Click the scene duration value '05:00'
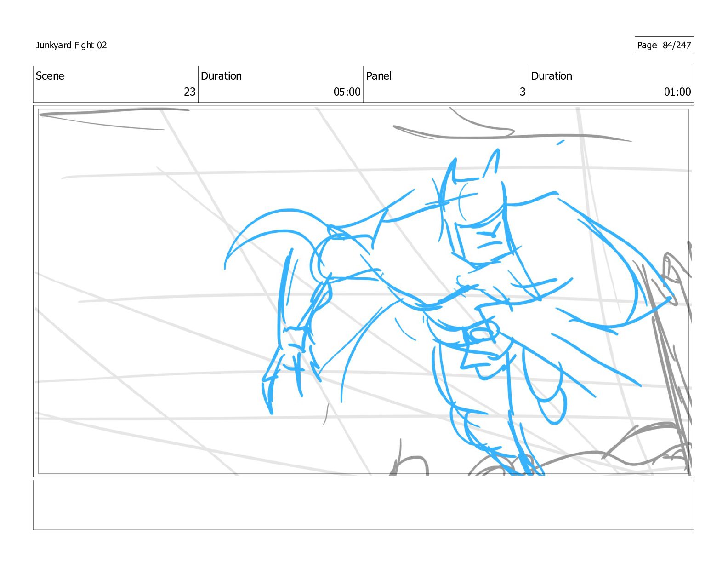 click(347, 92)
